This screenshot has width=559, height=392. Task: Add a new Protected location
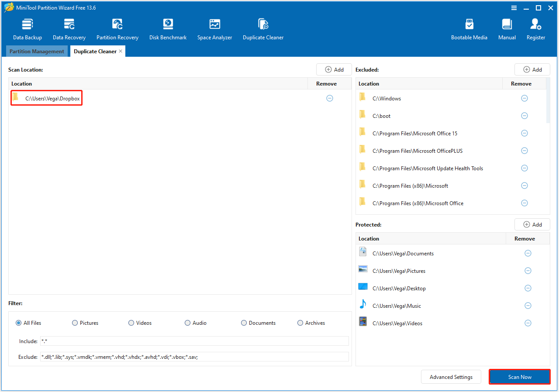532,224
